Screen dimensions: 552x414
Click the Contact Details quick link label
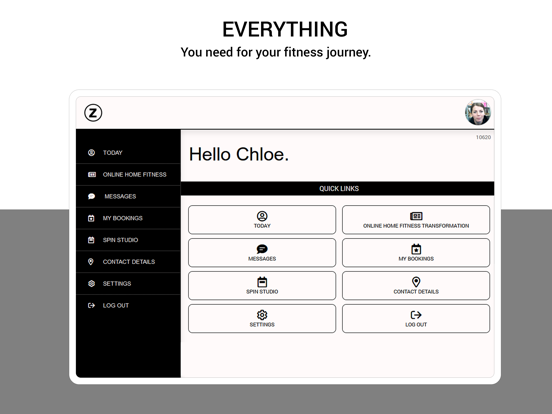(x=416, y=291)
